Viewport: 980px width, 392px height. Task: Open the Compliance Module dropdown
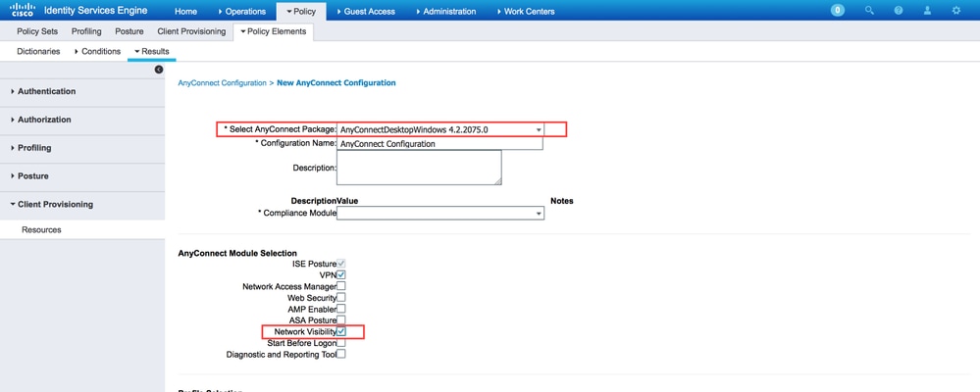click(x=440, y=213)
